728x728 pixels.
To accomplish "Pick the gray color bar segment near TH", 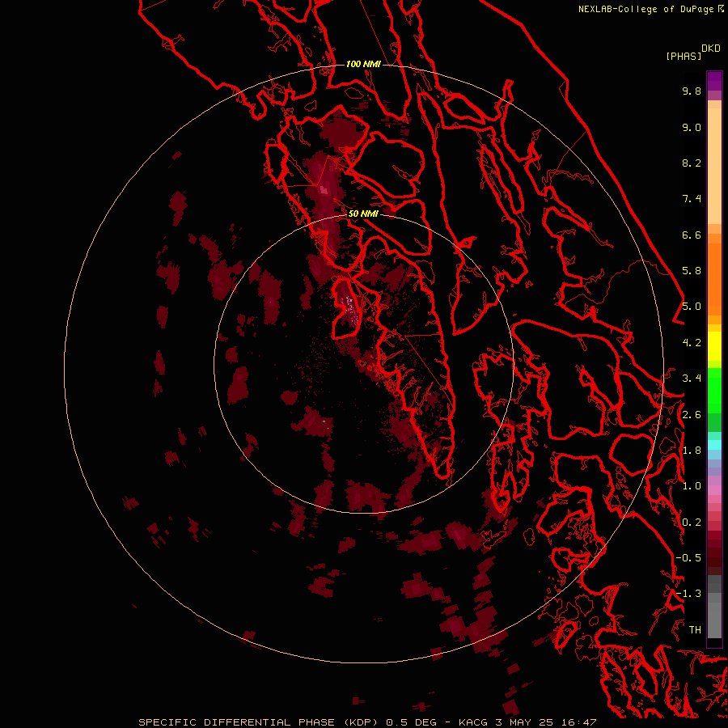I will pyautogui.click(x=714, y=620).
